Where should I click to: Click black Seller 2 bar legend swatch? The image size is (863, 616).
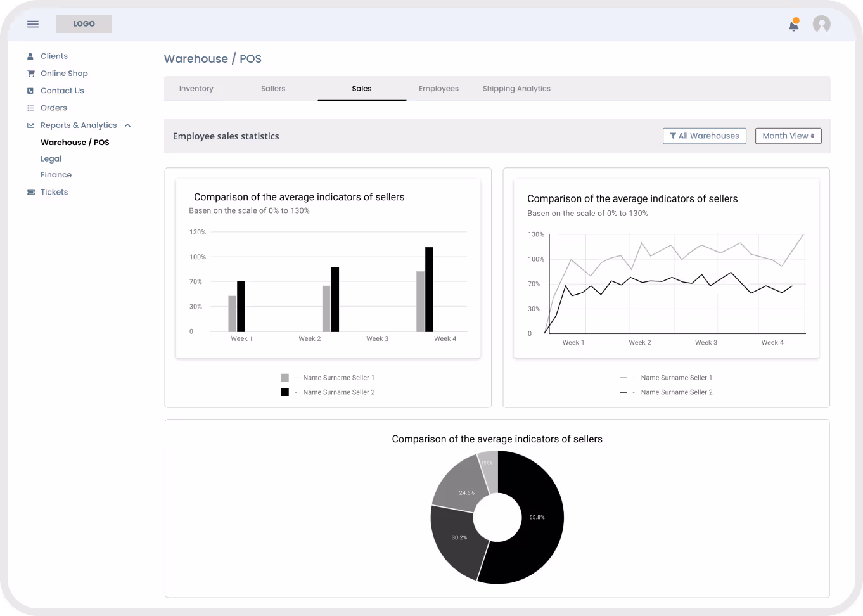pyautogui.click(x=285, y=392)
